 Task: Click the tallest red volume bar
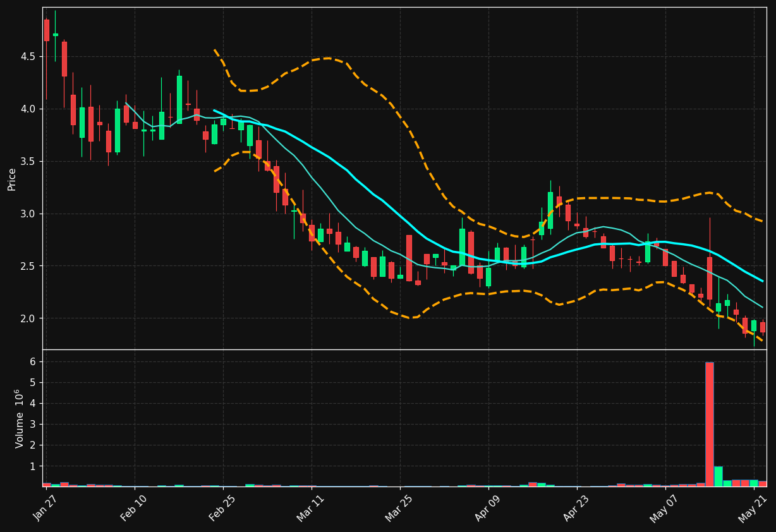[710, 425]
